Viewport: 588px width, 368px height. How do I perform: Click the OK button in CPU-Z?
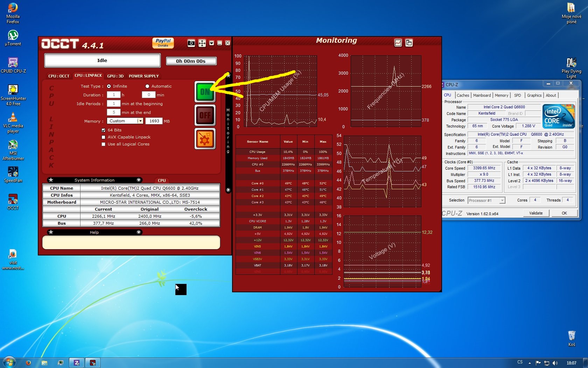tap(564, 213)
